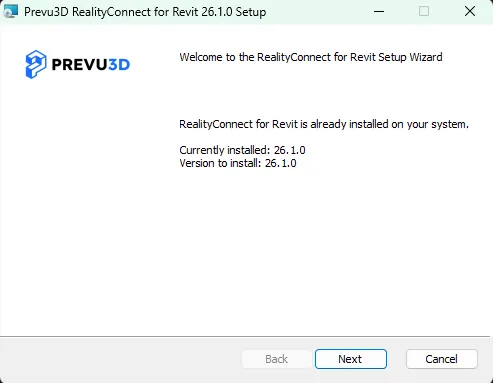The width and height of the screenshot is (493, 383).
Task: Click 'already installed on your system' message
Action: tap(324, 124)
